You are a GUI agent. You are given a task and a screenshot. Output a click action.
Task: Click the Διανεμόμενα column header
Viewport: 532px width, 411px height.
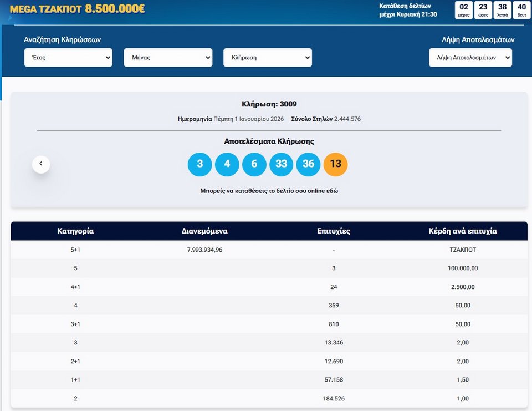(204, 231)
